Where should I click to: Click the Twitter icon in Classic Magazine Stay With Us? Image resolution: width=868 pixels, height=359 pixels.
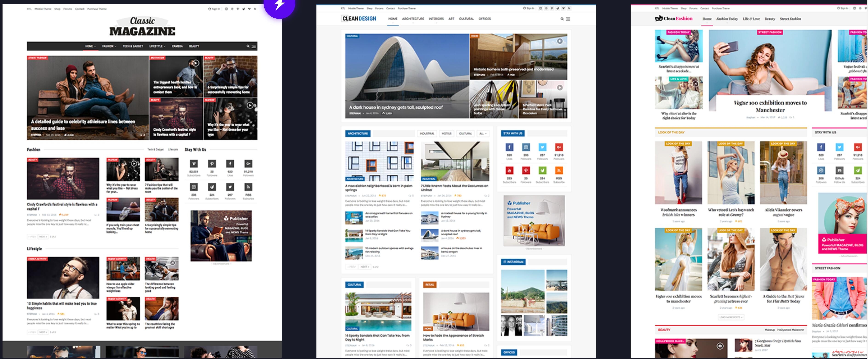(230, 187)
